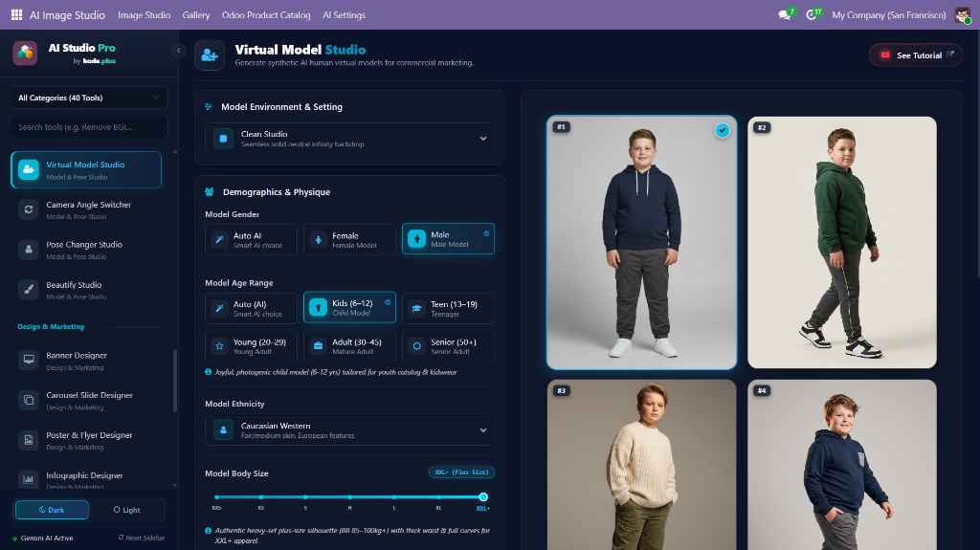Screen dimensions: 980x550
Task: Open the All Categories (40 Tools) dropdown
Action: pos(89,98)
